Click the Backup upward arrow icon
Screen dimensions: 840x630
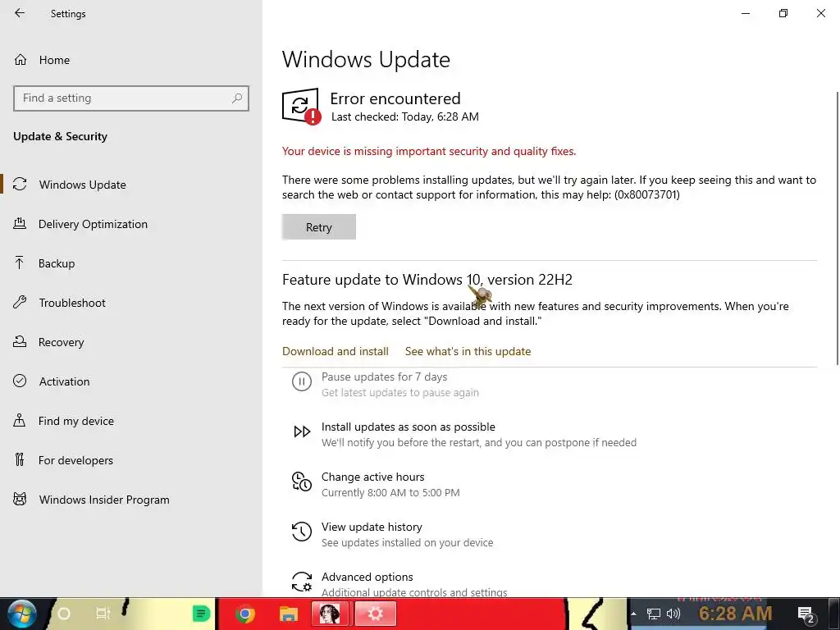[x=20, y=262]
